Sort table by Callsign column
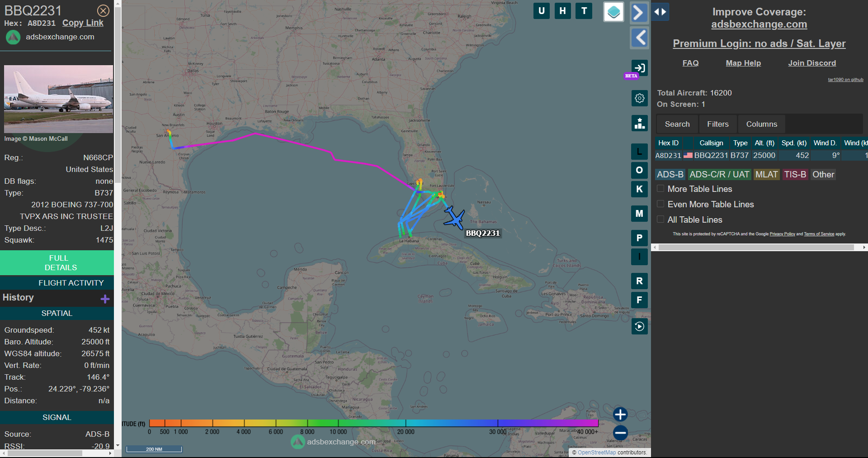868x458 pixels. (711, 143)
